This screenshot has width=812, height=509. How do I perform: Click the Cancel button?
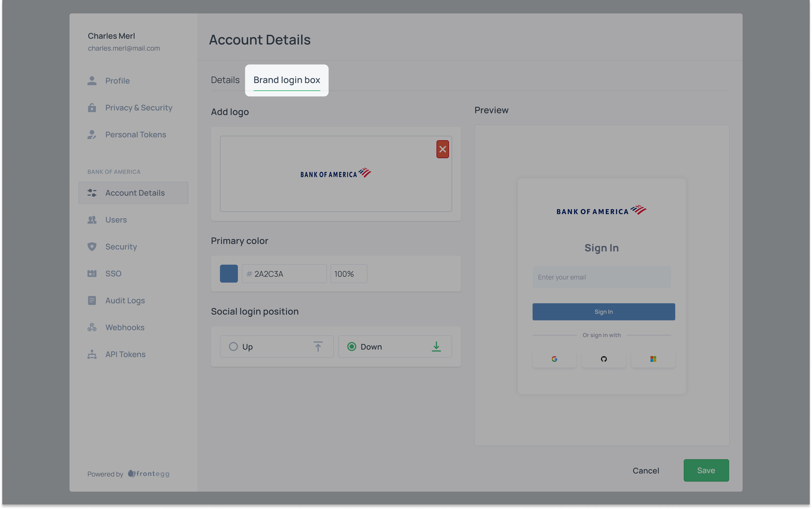pos(646,471)
